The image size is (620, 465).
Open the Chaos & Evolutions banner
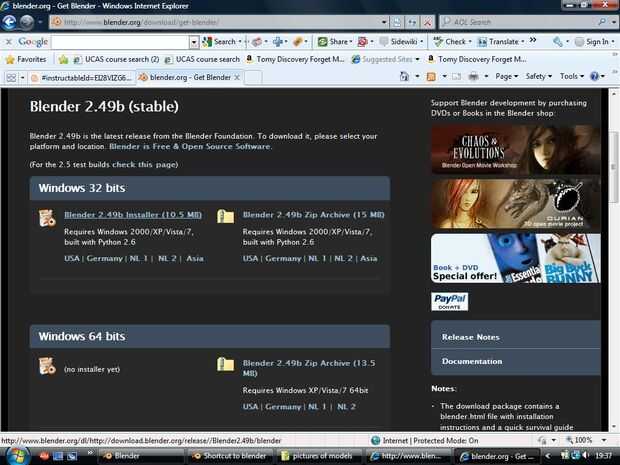tap(516, 149)
